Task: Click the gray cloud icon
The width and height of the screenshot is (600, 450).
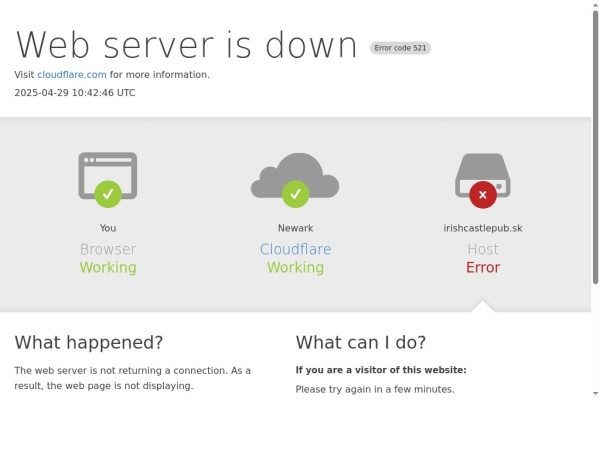Action: click(295, 175)
